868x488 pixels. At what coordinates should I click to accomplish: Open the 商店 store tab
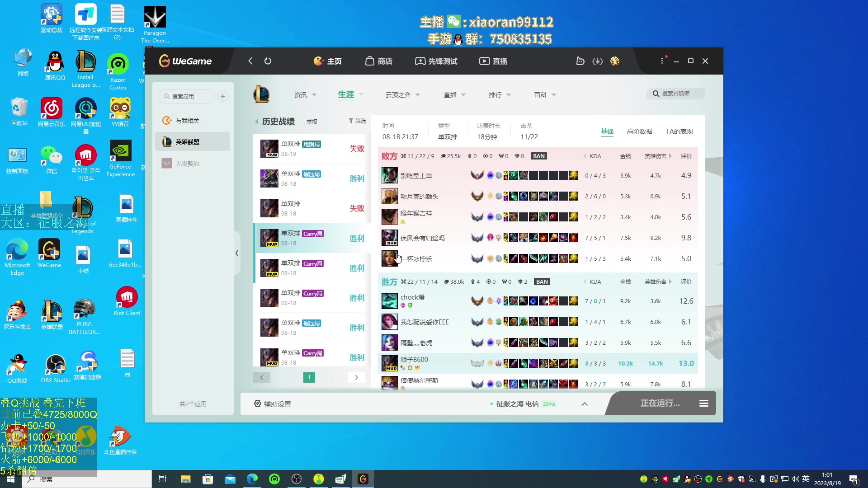click(379, 61)
